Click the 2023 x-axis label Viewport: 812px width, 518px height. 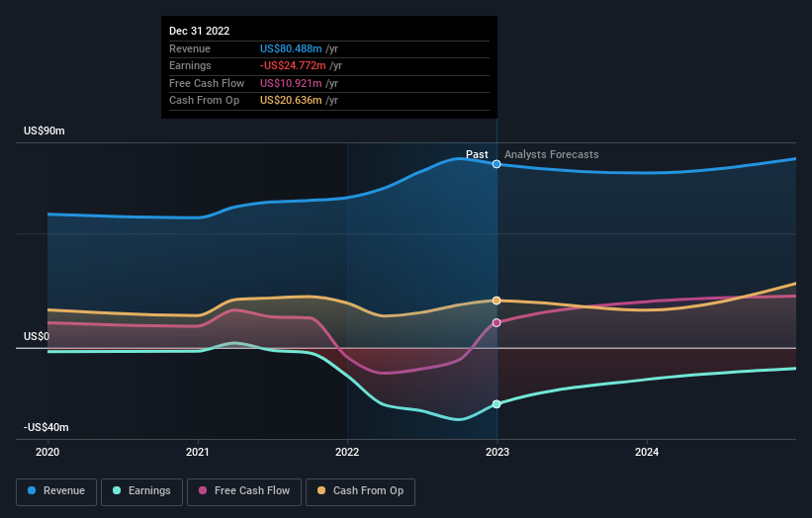tap(497, 453)
